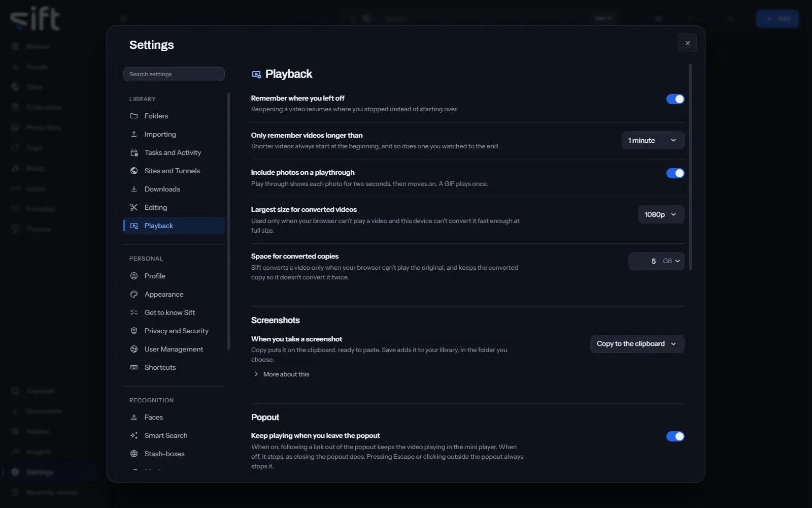The height and width of the screenshot is (508, 812).
Task: Click the RECOGNITION section label
Action: pyautogui.click(x=151, y=400)
